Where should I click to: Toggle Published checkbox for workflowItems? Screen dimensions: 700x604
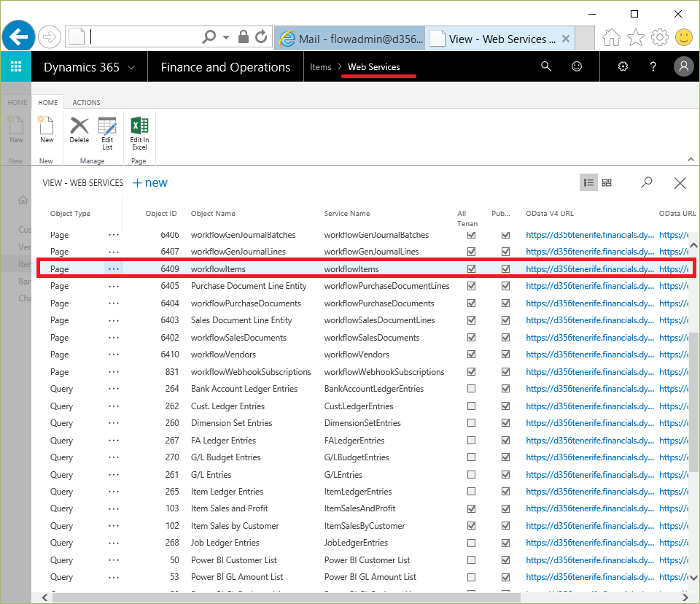point(505,269)
